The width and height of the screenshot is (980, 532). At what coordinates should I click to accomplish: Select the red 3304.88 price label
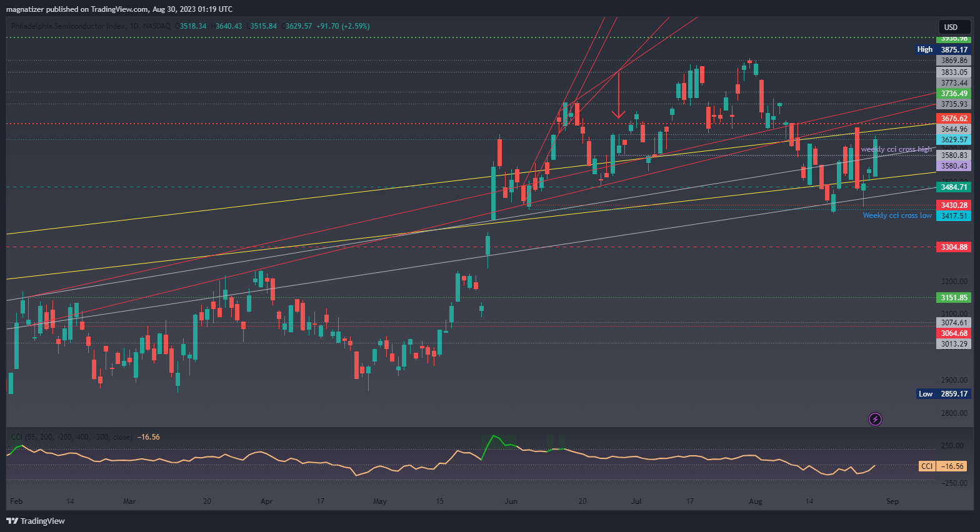click(954, 247)
